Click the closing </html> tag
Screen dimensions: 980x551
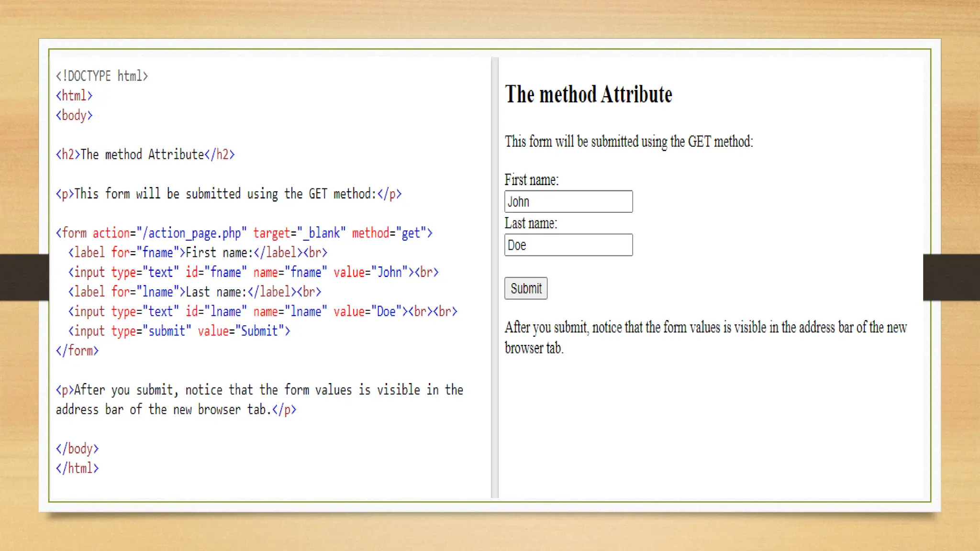77,468
